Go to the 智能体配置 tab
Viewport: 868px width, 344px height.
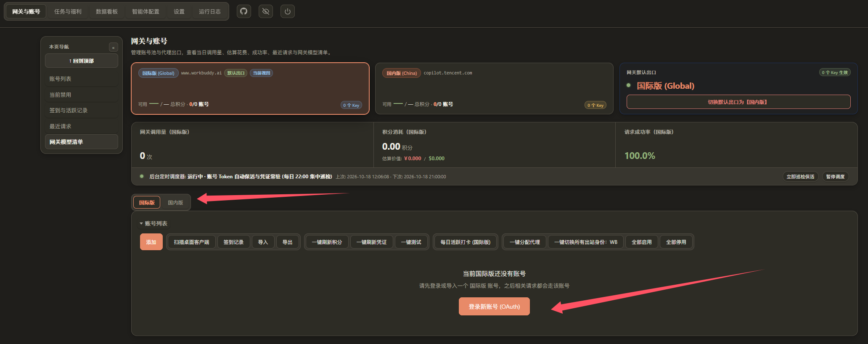[x=146, y=11]
